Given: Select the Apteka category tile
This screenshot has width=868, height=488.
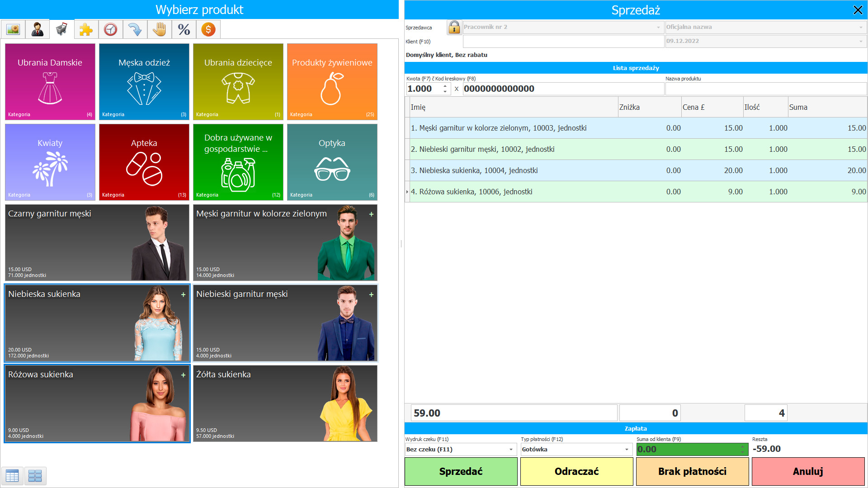Looking at the screenshot, I should (x=145, y=161).
